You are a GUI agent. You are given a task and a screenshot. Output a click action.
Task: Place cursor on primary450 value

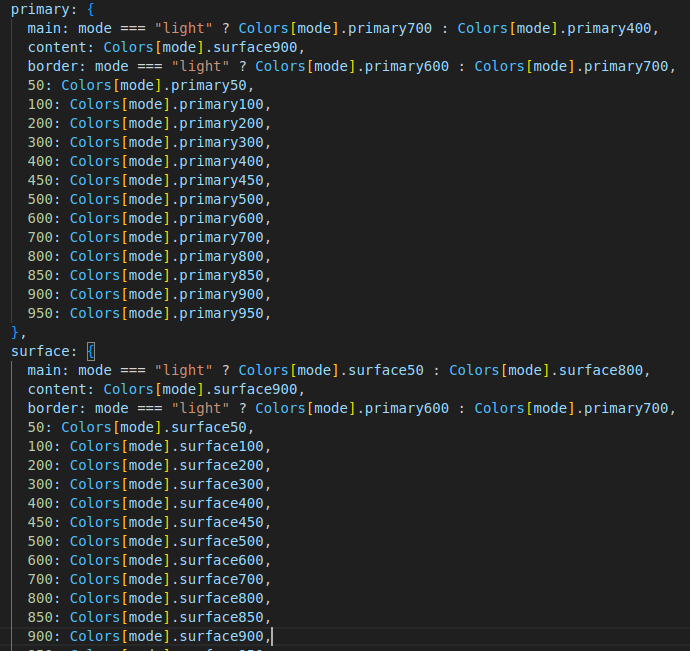point(225,180)
